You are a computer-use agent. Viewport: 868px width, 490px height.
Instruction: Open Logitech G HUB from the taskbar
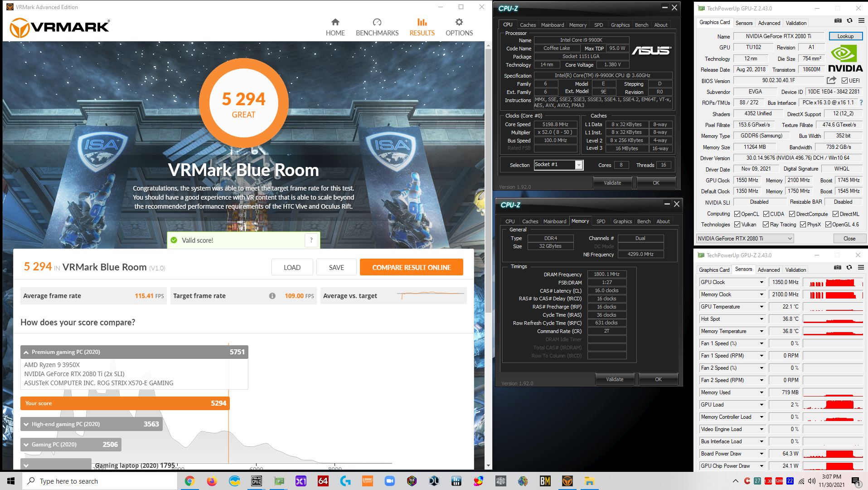(x=345, y=481)
